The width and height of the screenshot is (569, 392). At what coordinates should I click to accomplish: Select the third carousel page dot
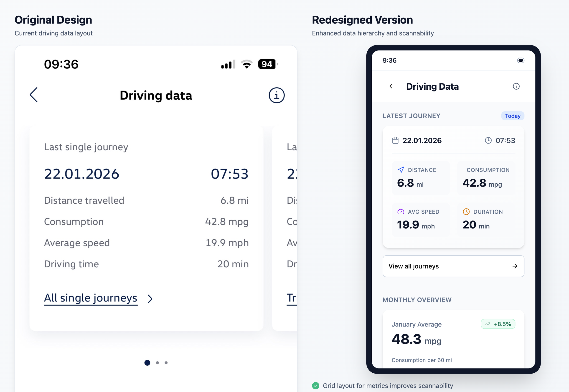pos(166,363)
